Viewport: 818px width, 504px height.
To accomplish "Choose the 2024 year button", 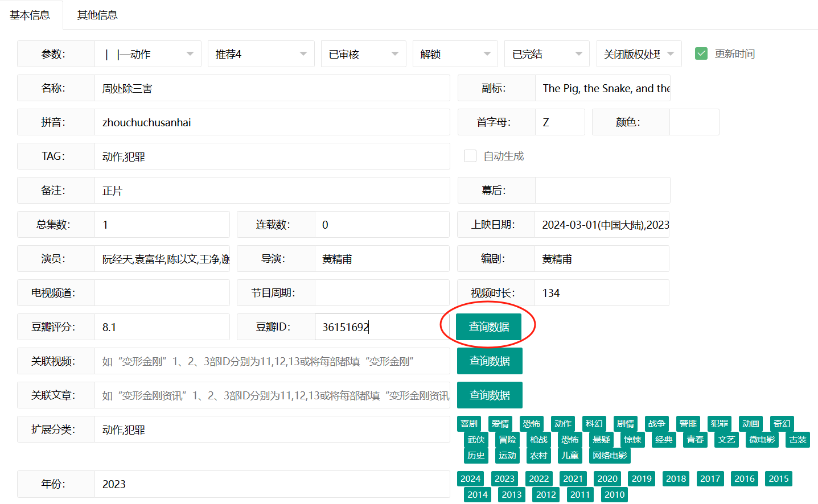I will coord(471,479).
